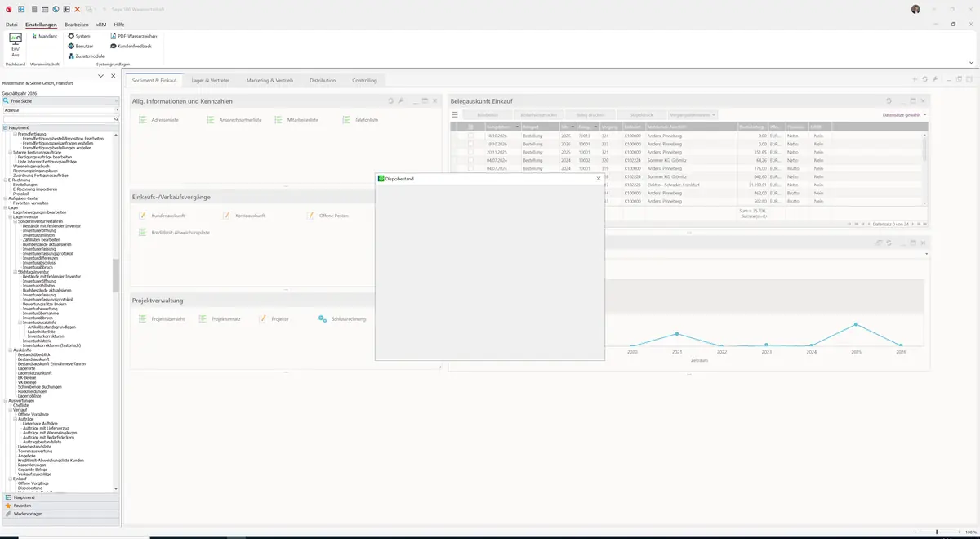Open the Bearbeiten menu

pos(77,24)
